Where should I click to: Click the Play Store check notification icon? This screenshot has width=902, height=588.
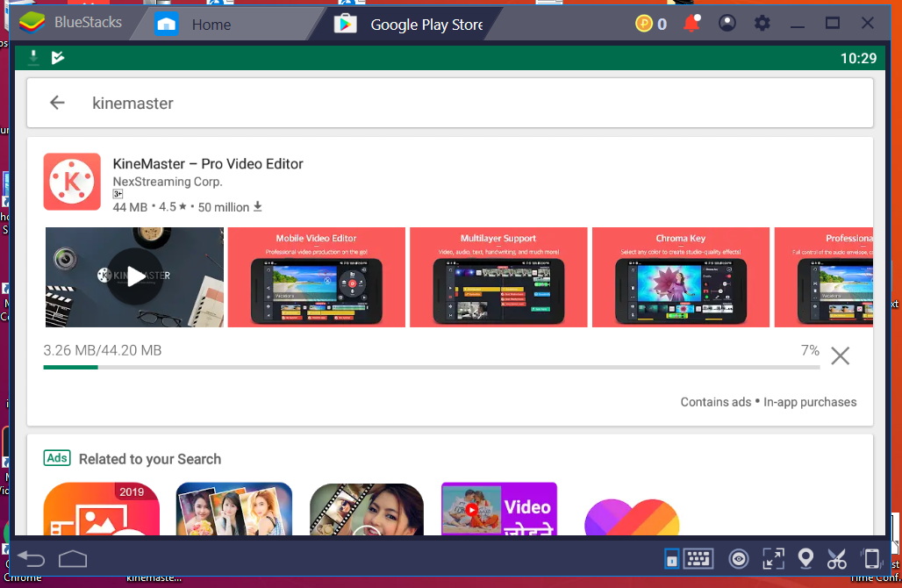click(58, 57)
